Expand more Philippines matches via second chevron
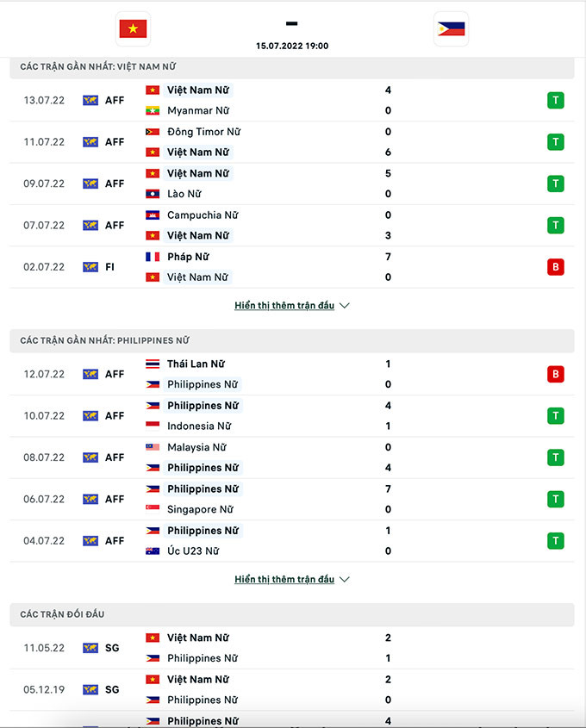 click(x=345, y=580)
